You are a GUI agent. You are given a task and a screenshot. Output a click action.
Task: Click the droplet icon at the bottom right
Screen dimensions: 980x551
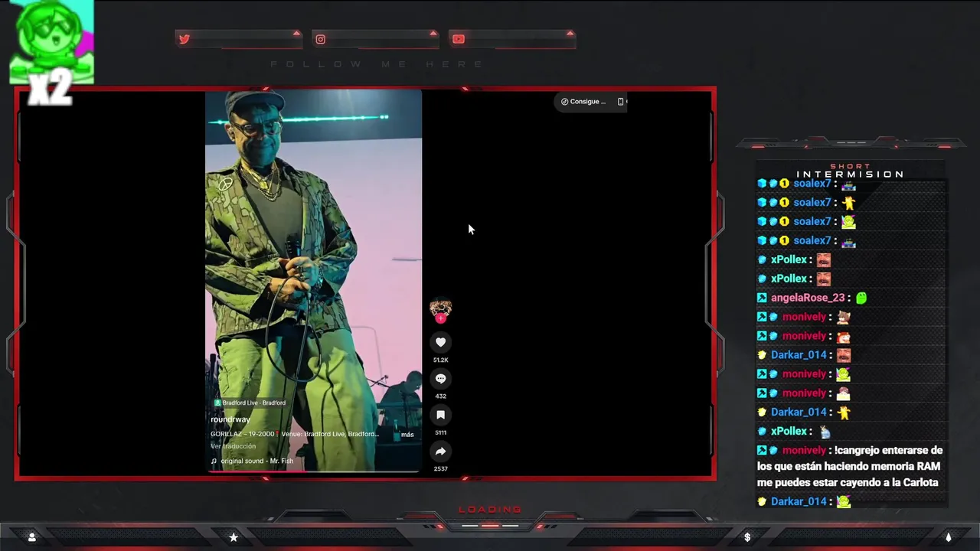pyautogui.click(x=948, y=537)
